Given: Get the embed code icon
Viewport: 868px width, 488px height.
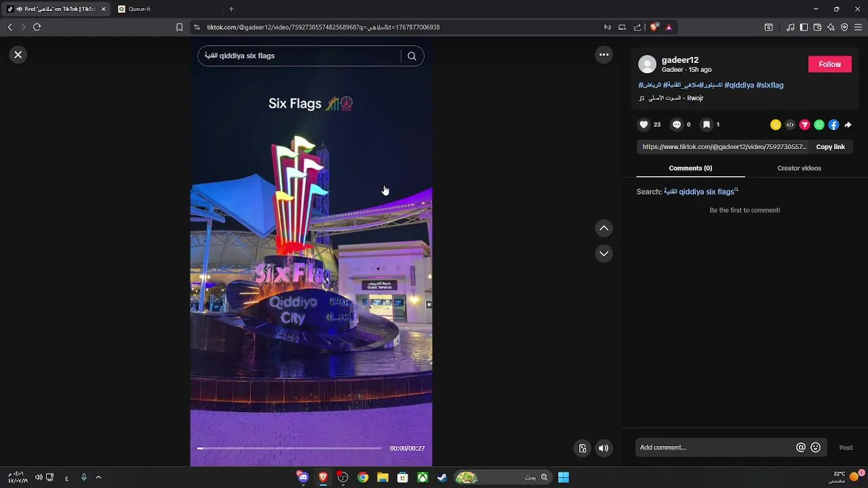Looking at the screenshot, I should point(790,125).
